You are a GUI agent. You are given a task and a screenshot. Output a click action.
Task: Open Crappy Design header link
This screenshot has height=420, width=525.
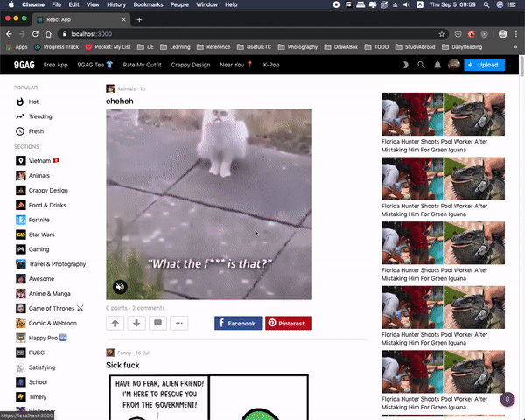coord(191,65)
